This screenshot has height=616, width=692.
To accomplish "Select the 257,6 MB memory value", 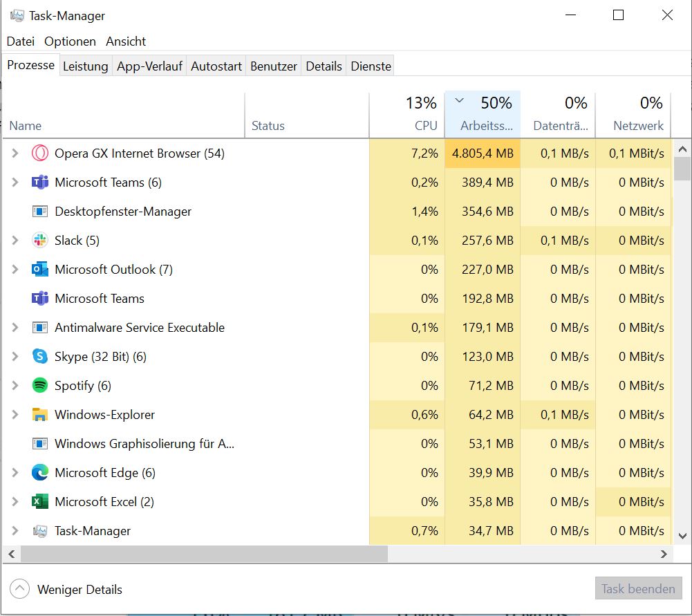I will tap(487, 241).
